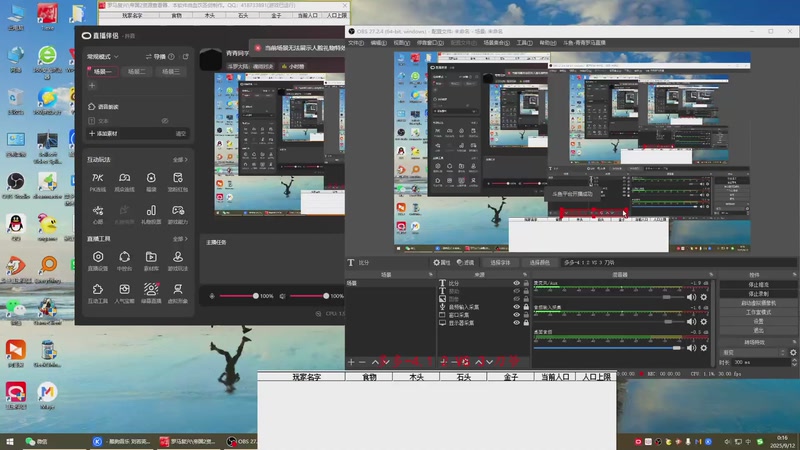Adjust the 直播伴侣 microphone volume slider
This screenshot has height=450, width=800.
coord(238,296)
